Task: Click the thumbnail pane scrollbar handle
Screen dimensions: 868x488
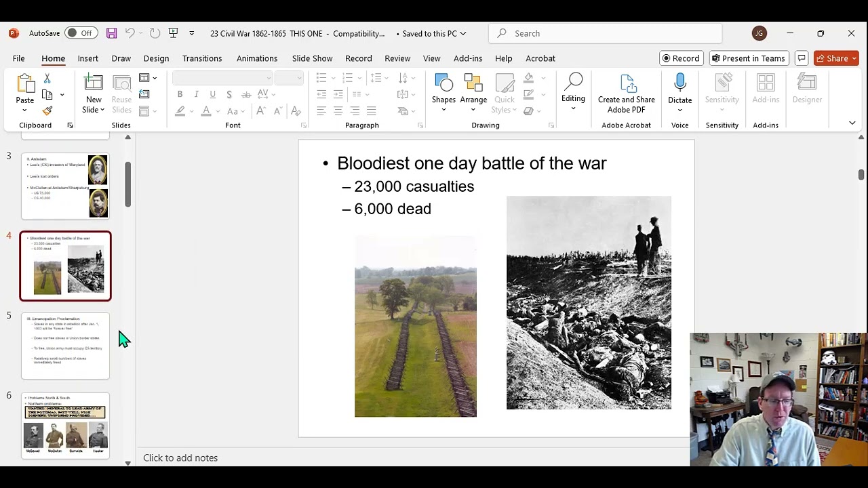Action: click(x=127, y=184)
